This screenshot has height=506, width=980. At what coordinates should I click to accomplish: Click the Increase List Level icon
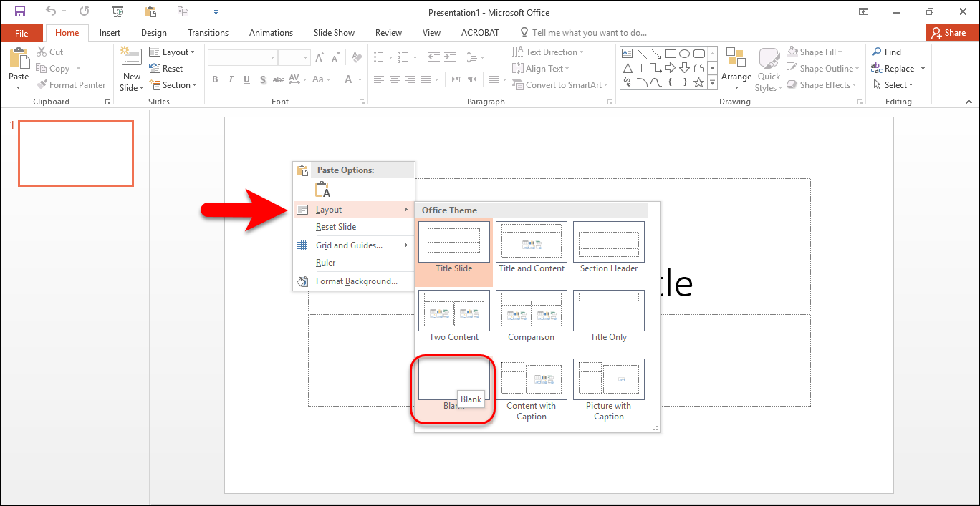pos(449,57)
